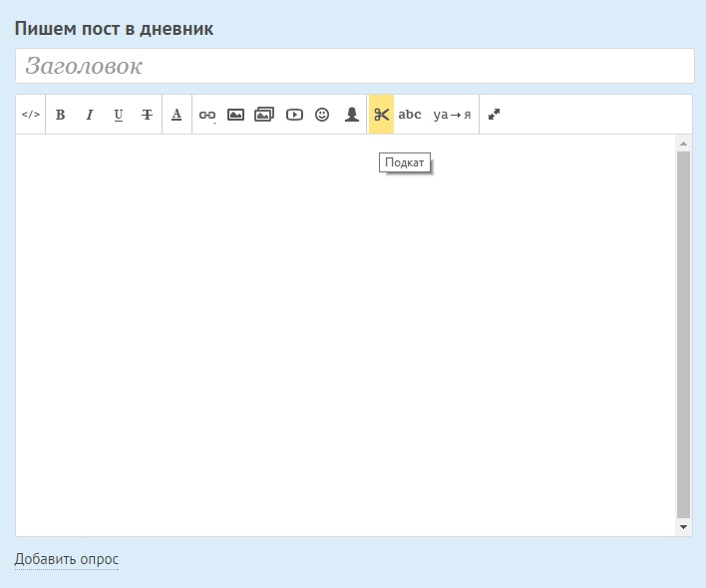
Task: Open the smiley emoticon picker
Action: pyautogui.click(x=322, y=115)
